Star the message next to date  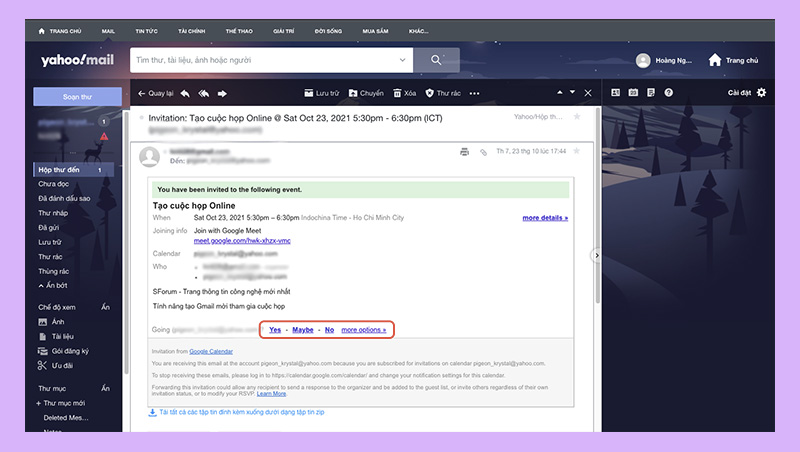(x=577, y=151)
